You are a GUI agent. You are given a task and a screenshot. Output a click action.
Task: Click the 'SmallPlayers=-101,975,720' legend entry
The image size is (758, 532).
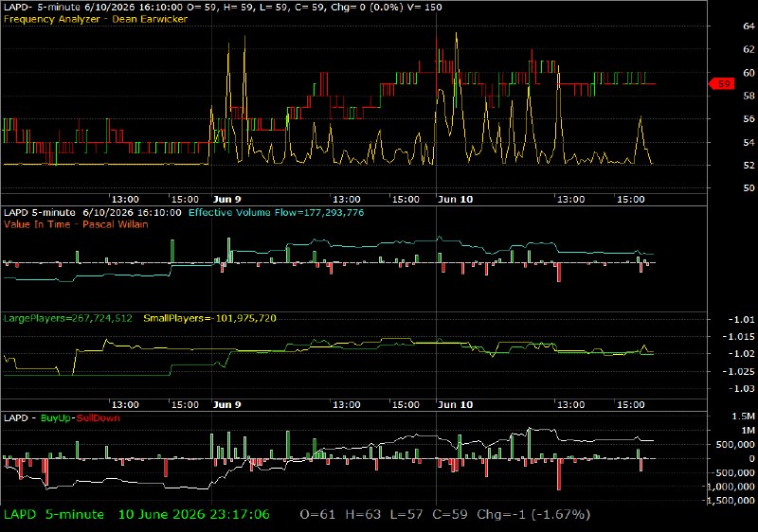pyautogui.click(x=209, y=318)
